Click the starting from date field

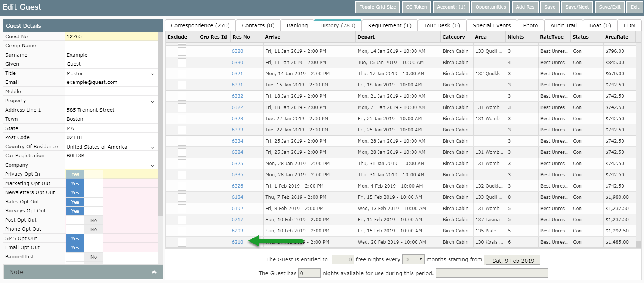pos(513,260)
